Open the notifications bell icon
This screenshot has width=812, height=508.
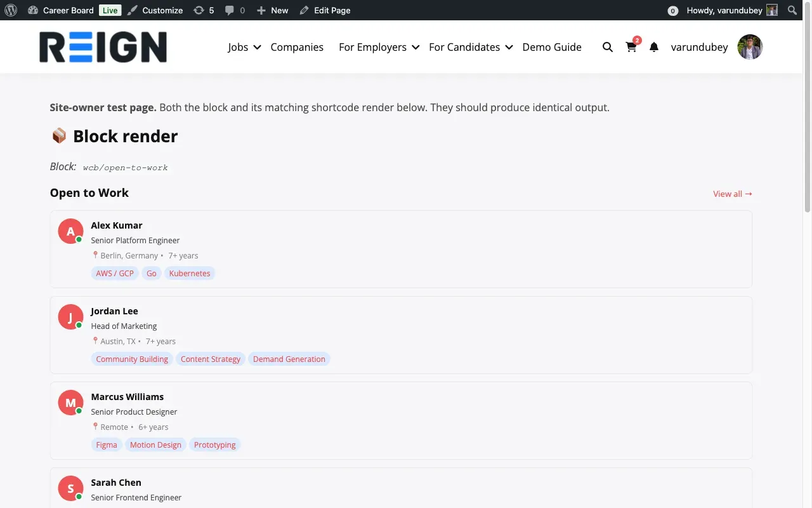(654, 47)
